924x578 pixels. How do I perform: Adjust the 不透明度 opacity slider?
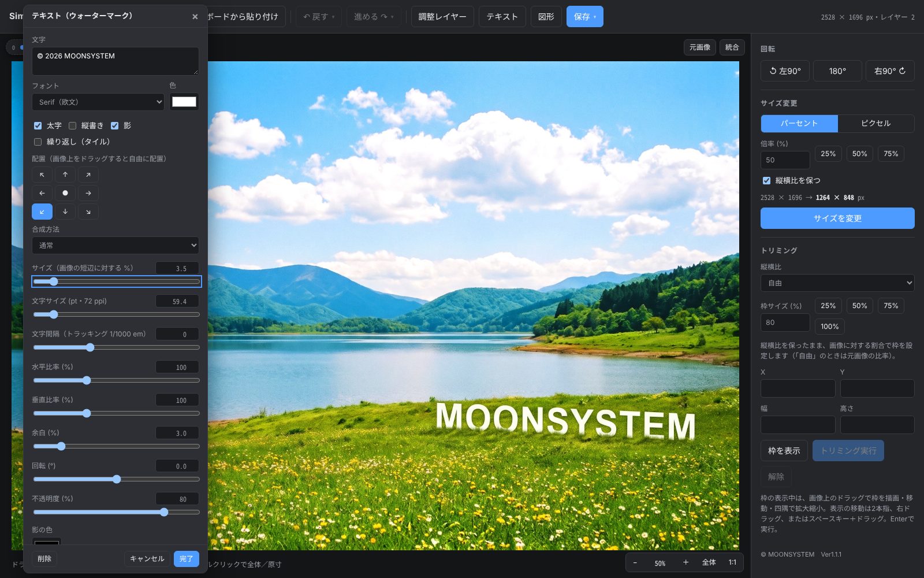coord(116,512)
